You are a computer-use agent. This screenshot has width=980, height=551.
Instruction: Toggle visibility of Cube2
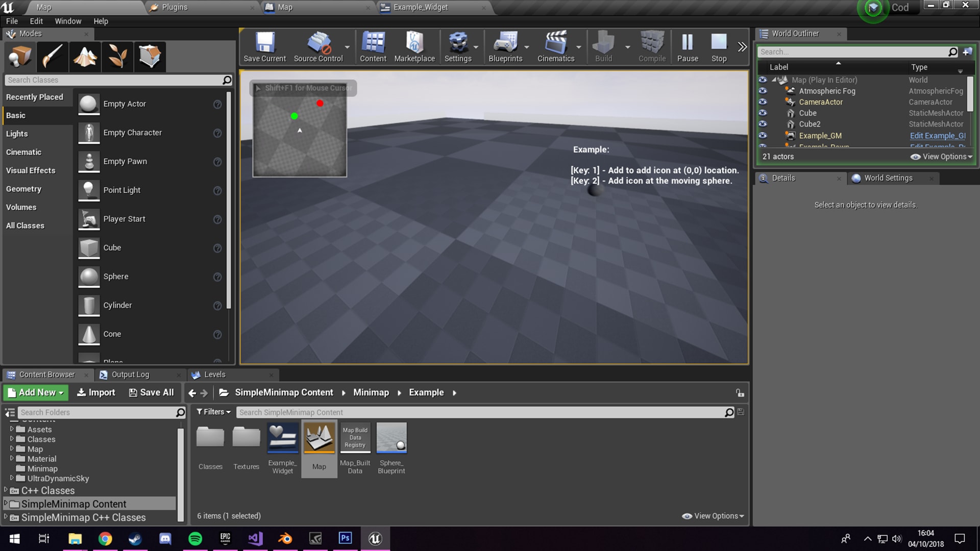[763, 124]
